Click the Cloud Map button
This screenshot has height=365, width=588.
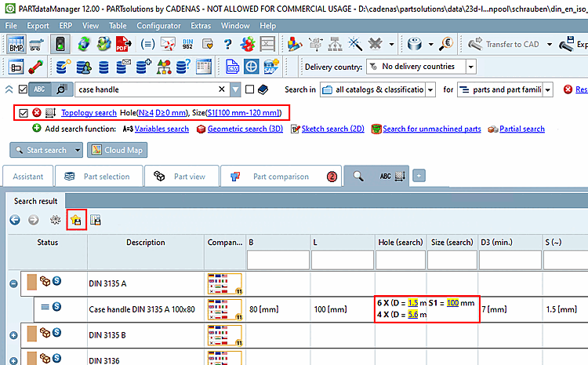[118, 150]
